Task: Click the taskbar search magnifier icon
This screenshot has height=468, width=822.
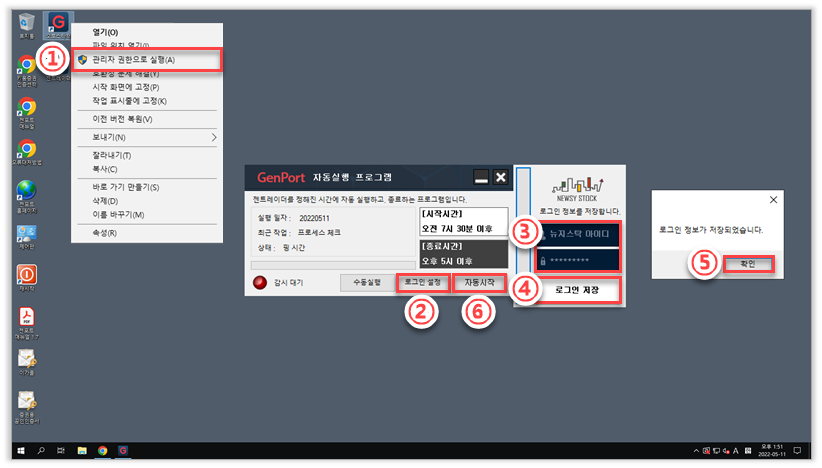Action: 42,451
